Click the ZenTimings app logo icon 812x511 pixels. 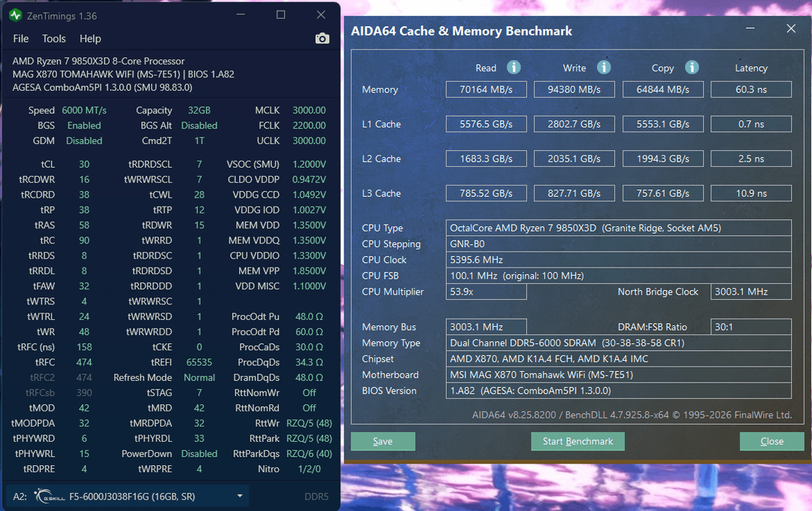(x=16, y=15)
